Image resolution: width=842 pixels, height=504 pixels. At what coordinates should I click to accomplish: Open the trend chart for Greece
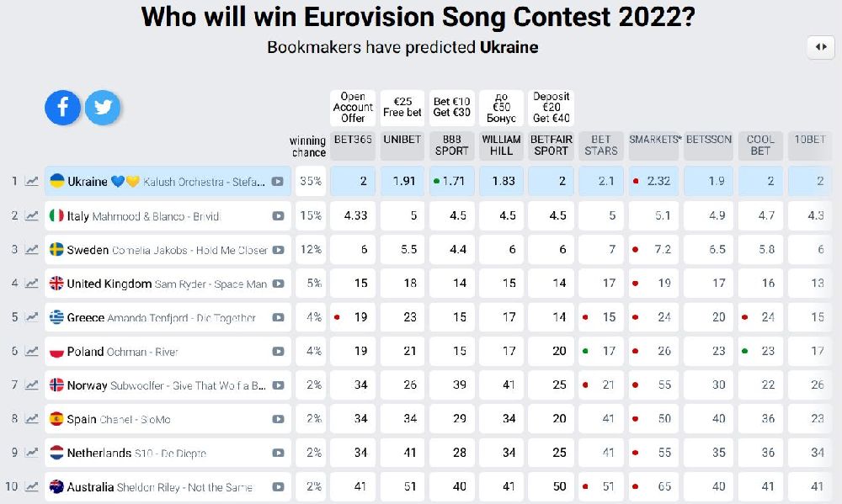pyautogui.click(x=32, y=317)
